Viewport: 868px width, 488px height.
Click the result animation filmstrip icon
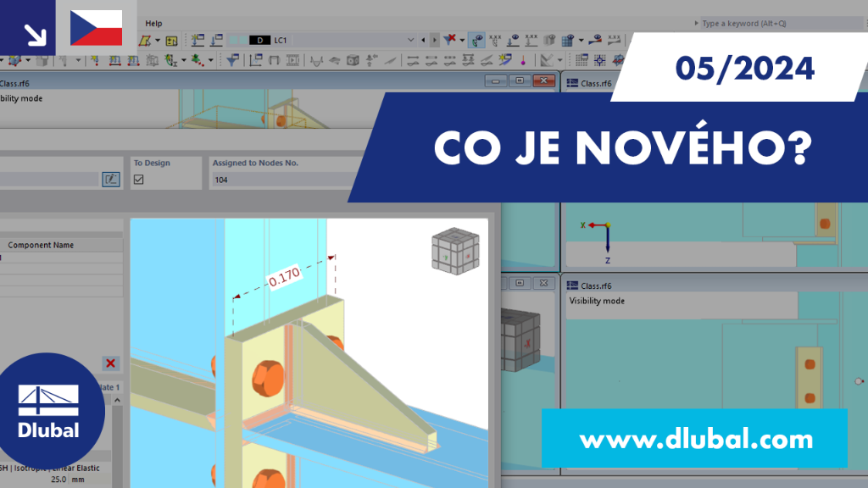pos(292,60)
